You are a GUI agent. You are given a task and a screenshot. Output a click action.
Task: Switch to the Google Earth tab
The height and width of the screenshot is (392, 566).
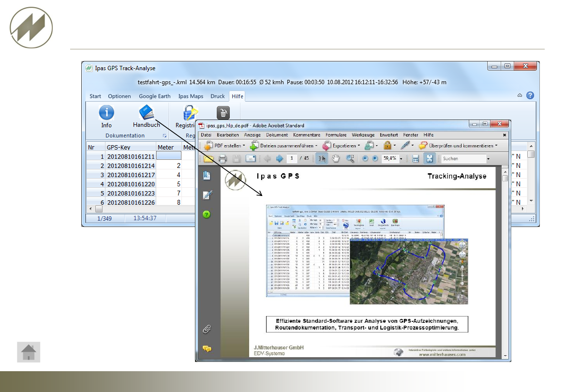tap(154, 96)
